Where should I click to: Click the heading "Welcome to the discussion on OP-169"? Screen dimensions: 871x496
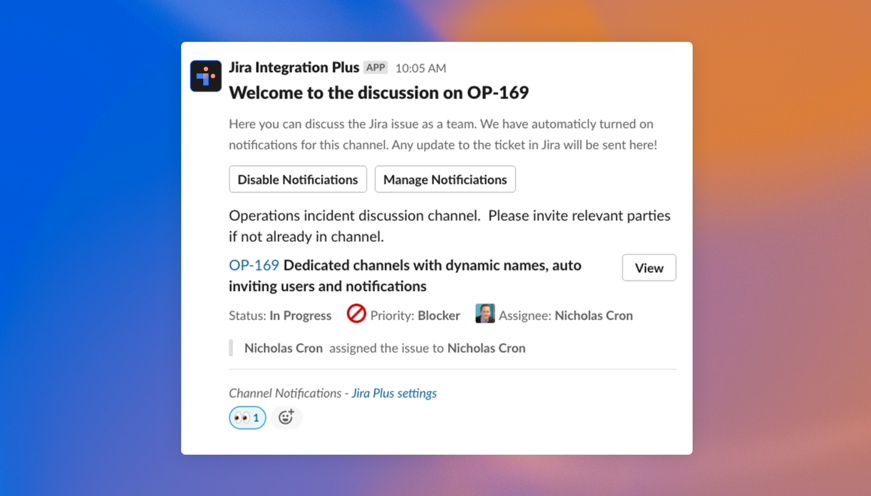pos(379,93)
